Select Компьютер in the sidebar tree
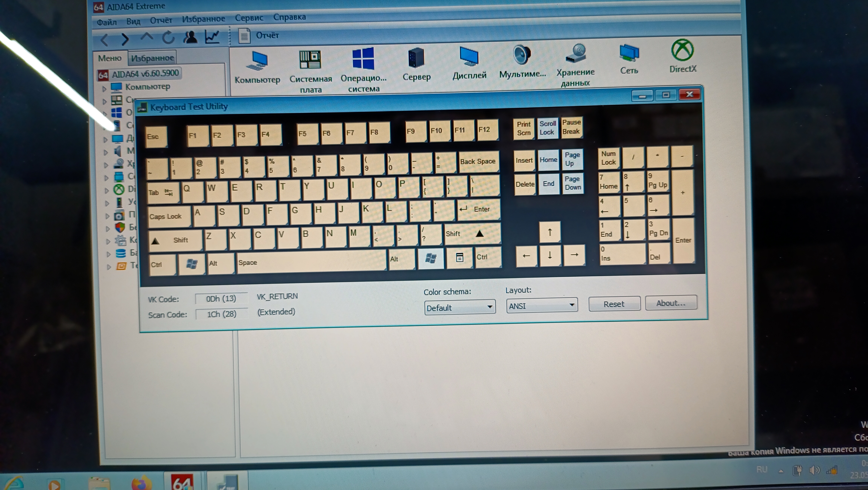The image size is (868, 490). coord(148,87)
